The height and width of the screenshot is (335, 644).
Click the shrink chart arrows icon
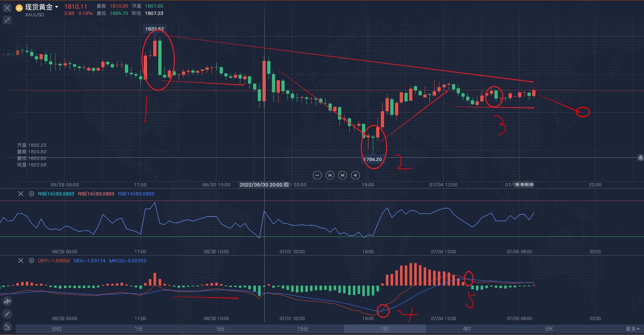click(7, 20)
